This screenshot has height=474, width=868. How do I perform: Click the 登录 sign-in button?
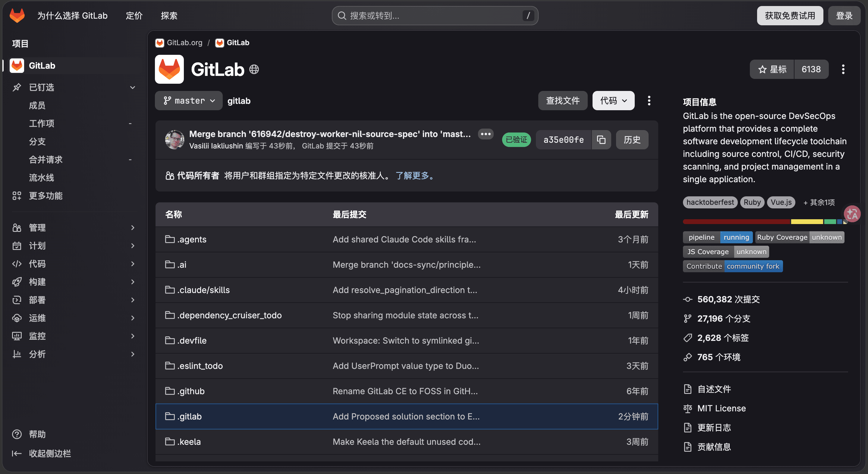pyautogui.click(x=844, y=15)
